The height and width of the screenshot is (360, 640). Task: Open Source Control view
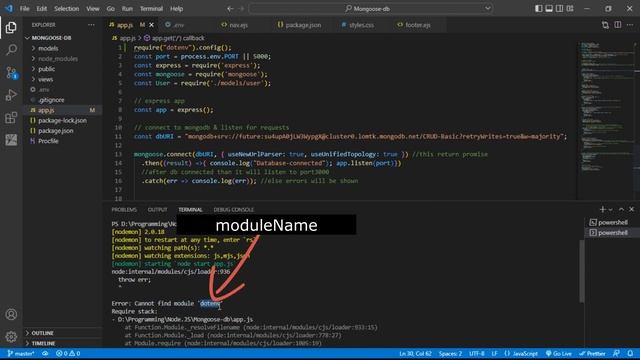tap(11, 73)
